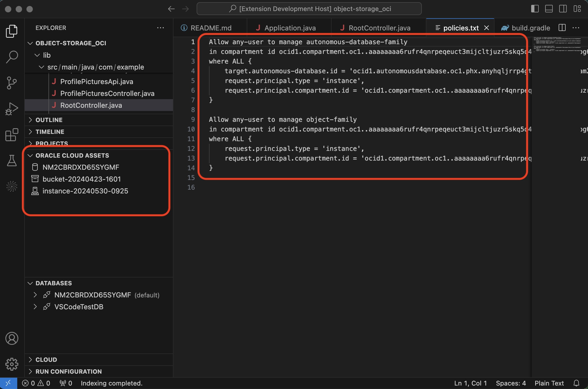Click the errors and warnings indicator
The image size is (588, 389).
tap(36, 383)
